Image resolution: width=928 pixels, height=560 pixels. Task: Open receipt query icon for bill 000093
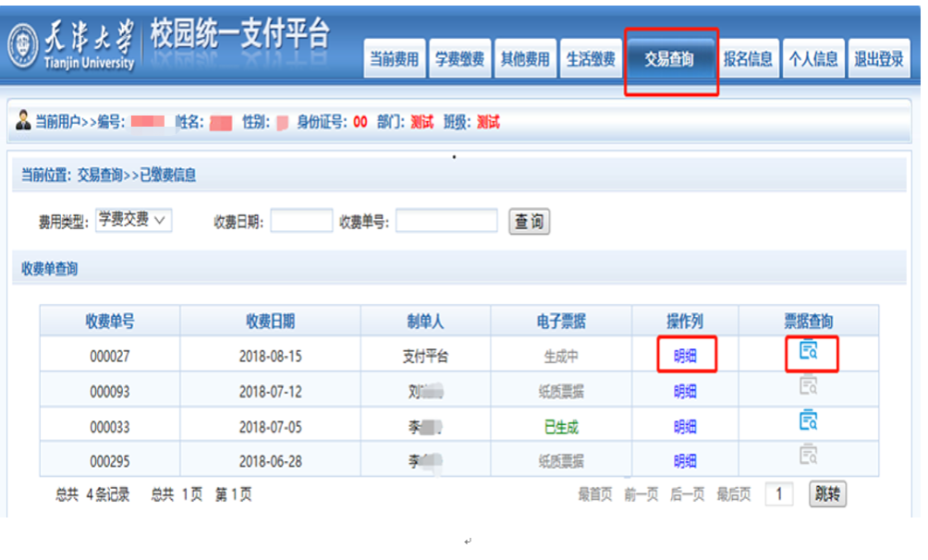coord(809,386)
